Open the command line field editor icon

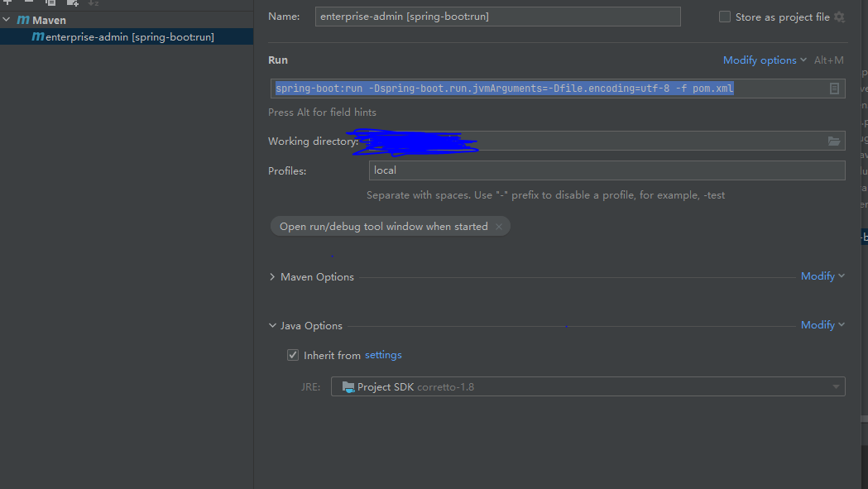tap(834, 88)
